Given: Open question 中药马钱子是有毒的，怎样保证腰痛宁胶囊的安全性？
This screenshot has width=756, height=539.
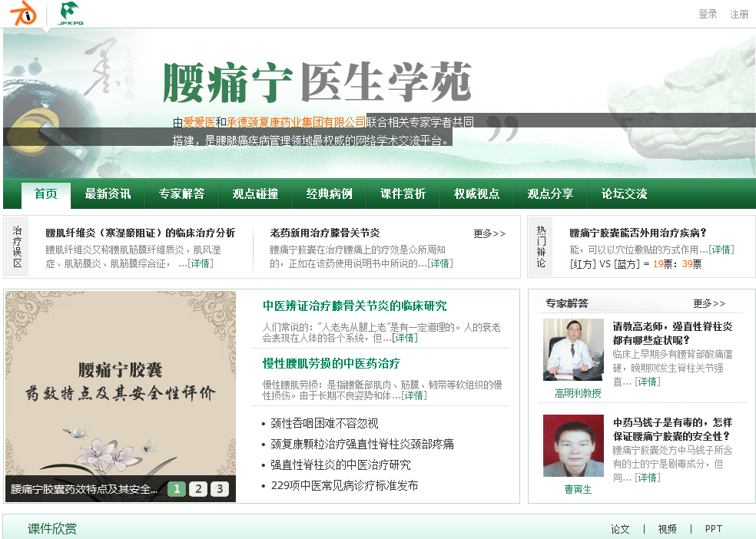Looking at the screenshot, I should pyautogui.click(x=672, y=429).
